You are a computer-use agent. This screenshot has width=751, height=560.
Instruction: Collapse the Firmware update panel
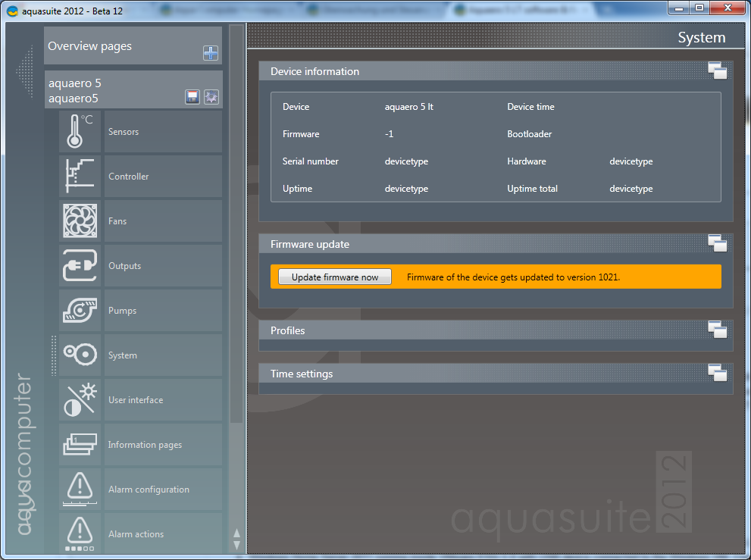point(718,244)
